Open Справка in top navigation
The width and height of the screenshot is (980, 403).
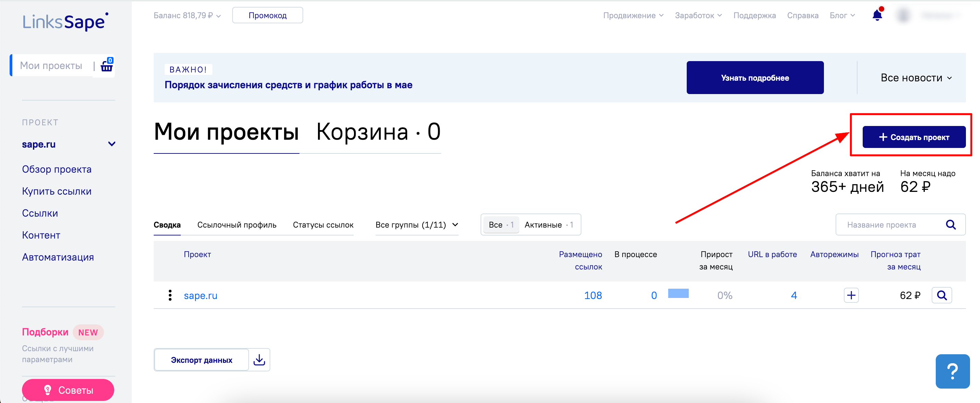(803, 15)
